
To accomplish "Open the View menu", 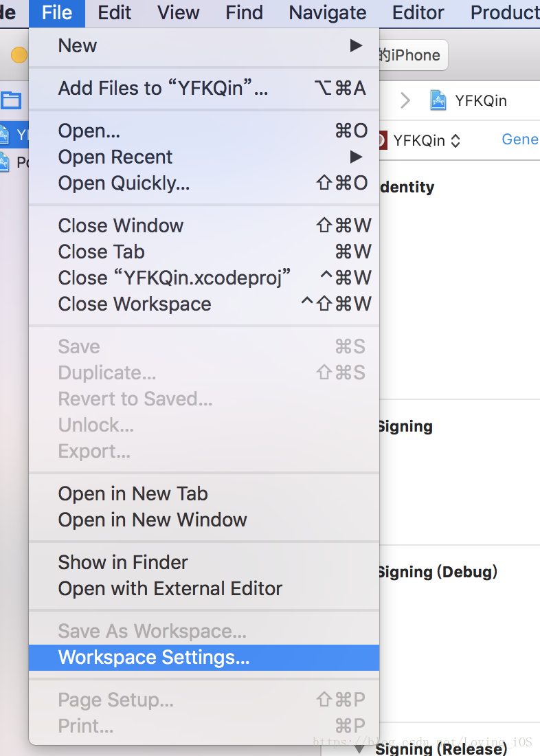I will [179, 13].
